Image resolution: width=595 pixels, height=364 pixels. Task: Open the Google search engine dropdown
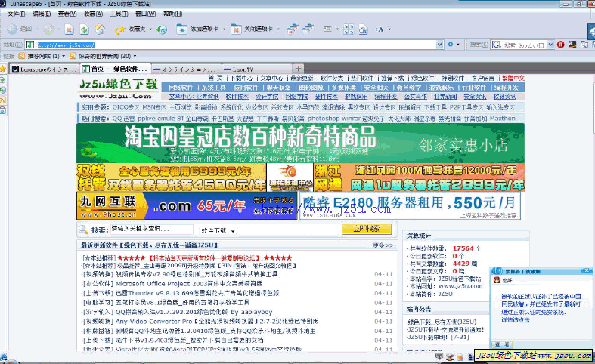pyautogui.click(x=550, y=45)
